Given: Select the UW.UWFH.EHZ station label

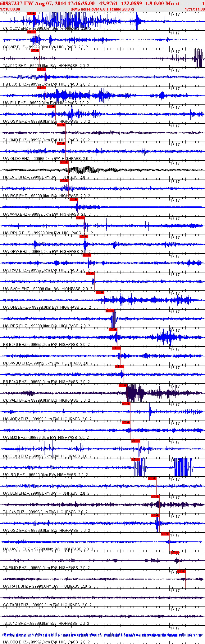Looking at the screenshot, I should 48,549.
